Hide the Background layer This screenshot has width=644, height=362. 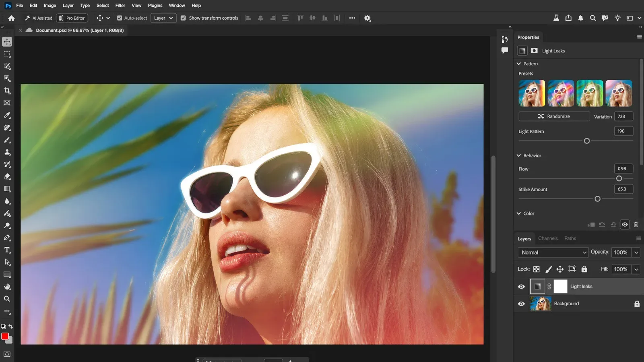[521, 304]
